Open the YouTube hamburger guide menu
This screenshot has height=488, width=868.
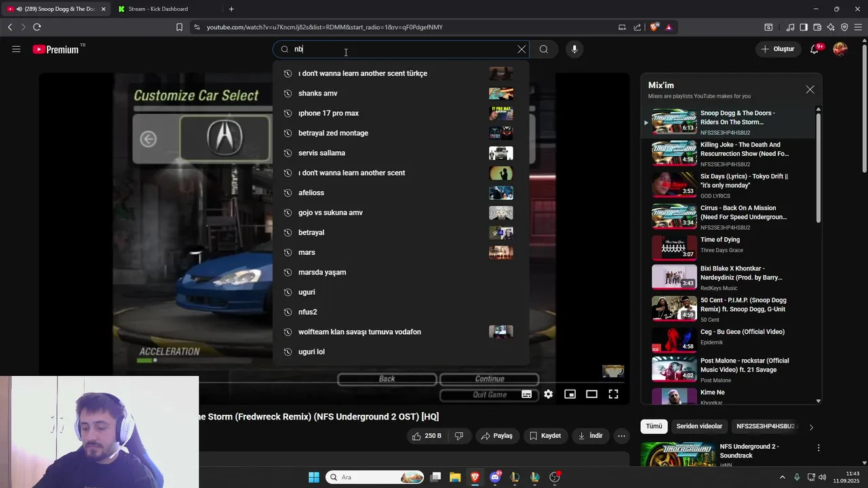click(x=16, y=49)
